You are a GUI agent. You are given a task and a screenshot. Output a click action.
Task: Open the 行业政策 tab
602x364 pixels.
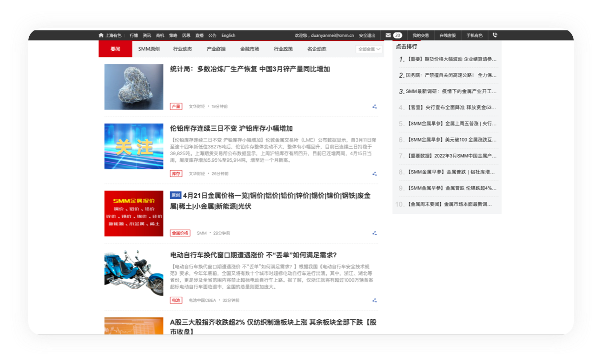click(283, 49)
